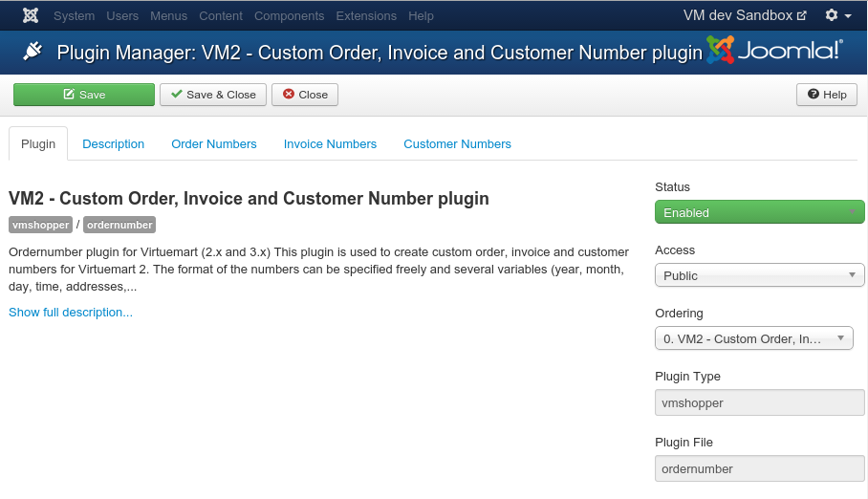Click the green Save button
This screenshot has height=499, width=868.
(84, 95)
